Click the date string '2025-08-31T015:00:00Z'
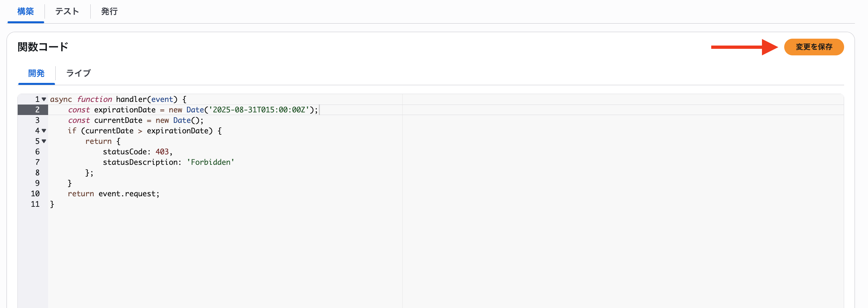This screenshot has width=868, height=308. point(259,110)
